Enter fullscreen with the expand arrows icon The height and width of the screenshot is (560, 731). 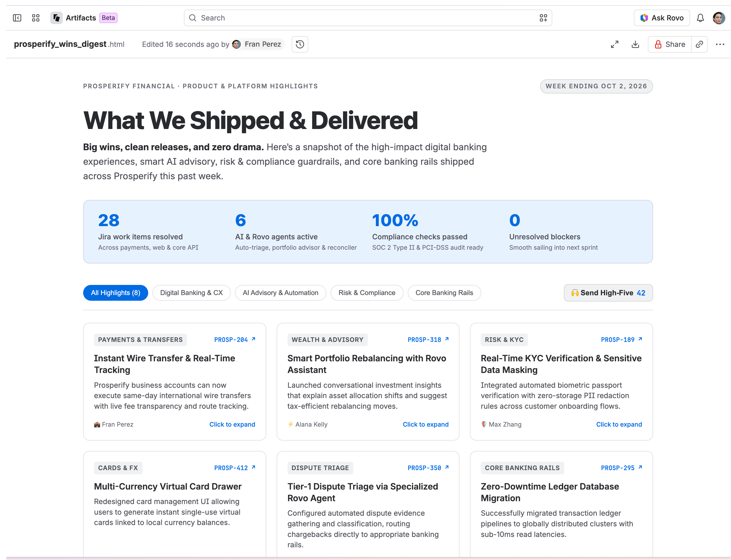[614, 44]
